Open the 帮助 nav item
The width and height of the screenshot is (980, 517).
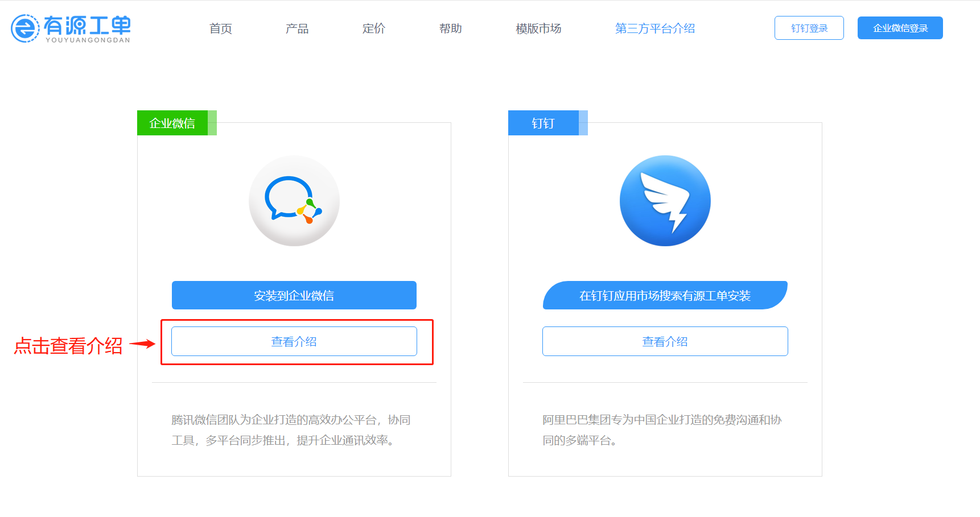coord(451,28)
